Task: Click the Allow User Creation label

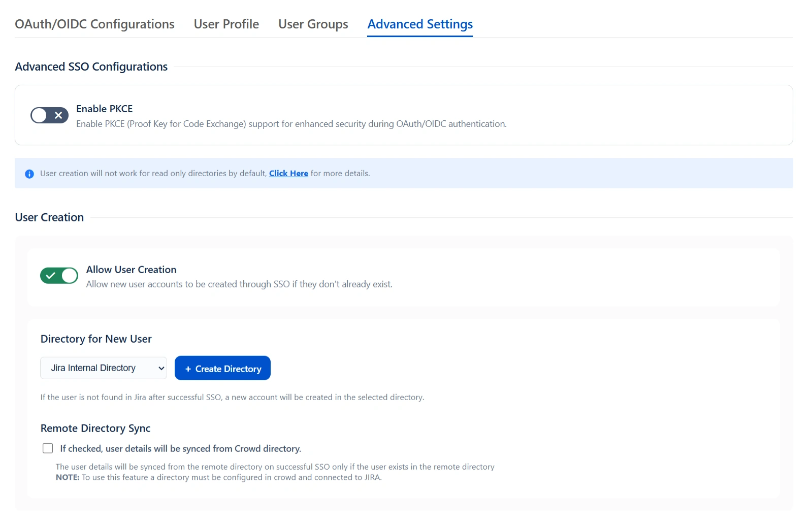Action: [131, 270]
